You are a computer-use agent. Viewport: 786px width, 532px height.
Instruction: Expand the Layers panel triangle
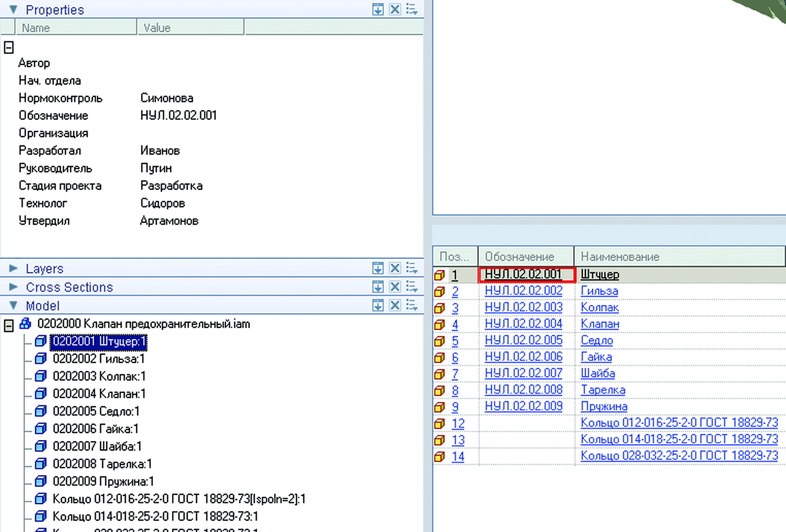[x=13, y=269]
